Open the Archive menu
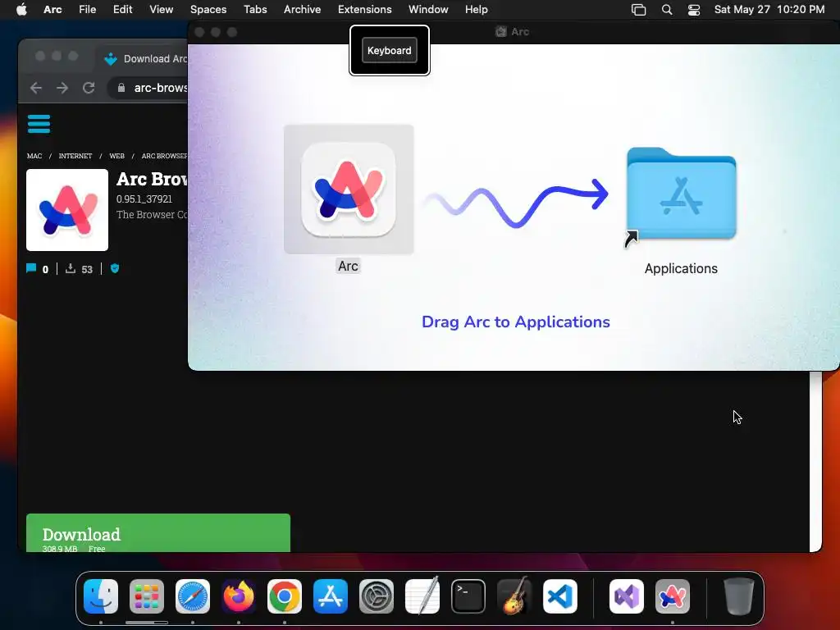Image resolution: width=840 pixels, height=630 pixels. click(x=302, y=10)
